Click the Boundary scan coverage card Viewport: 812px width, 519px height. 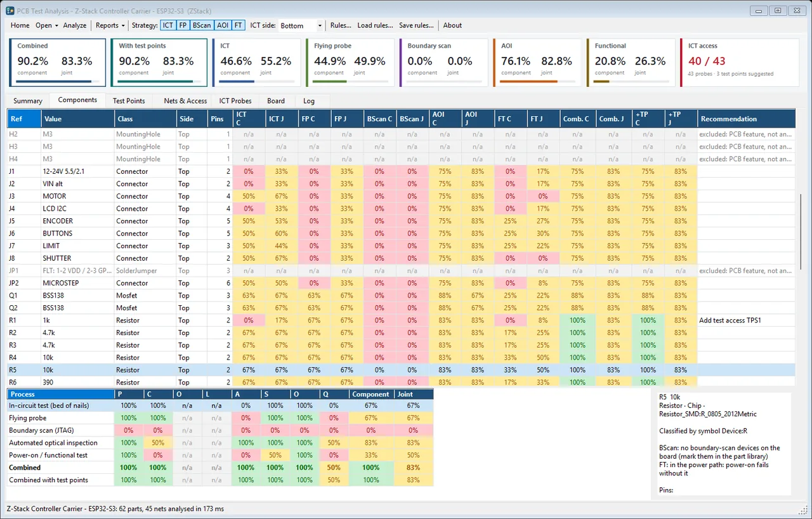(x=445, y=63)
